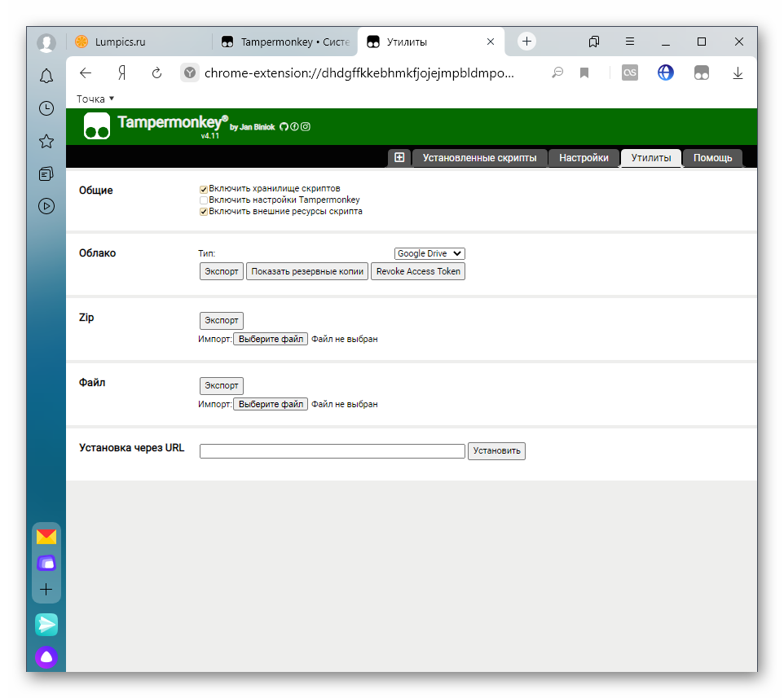The width and height of the screenshot is (784, 698).
Task: Uncheck Включить хранилище скриптов checkbox
Action: coord(204,189)
